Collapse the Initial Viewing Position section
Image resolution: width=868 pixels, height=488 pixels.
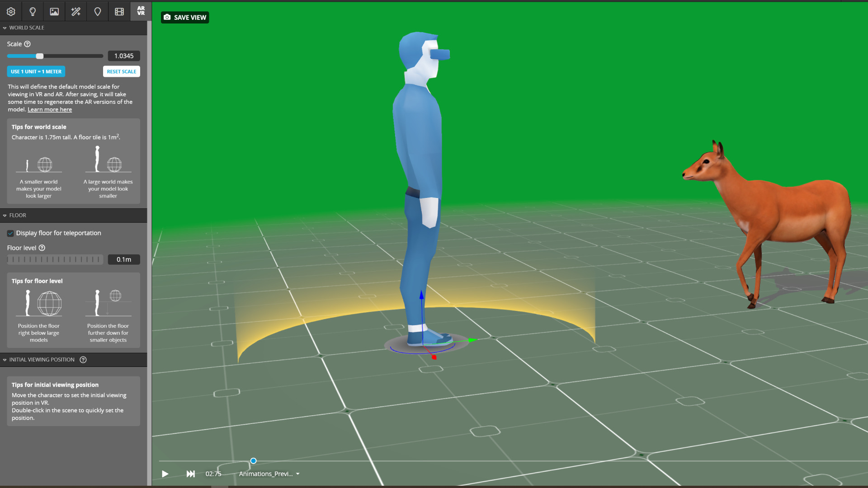[x=5, y=360]
